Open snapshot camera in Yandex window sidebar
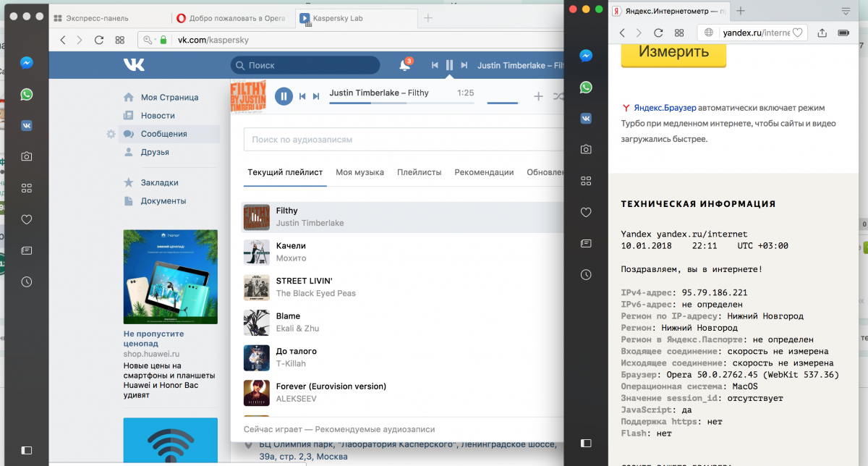 tap(586, 149)
